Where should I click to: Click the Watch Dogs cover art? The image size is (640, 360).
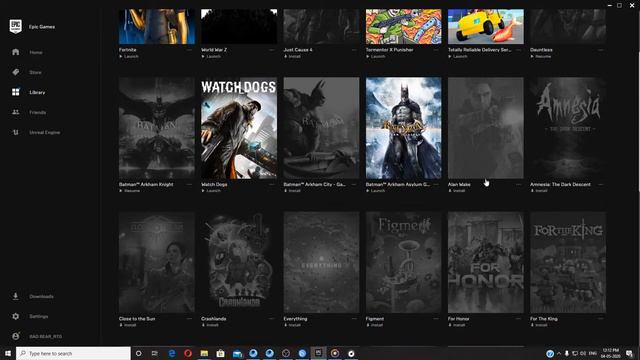239,128
